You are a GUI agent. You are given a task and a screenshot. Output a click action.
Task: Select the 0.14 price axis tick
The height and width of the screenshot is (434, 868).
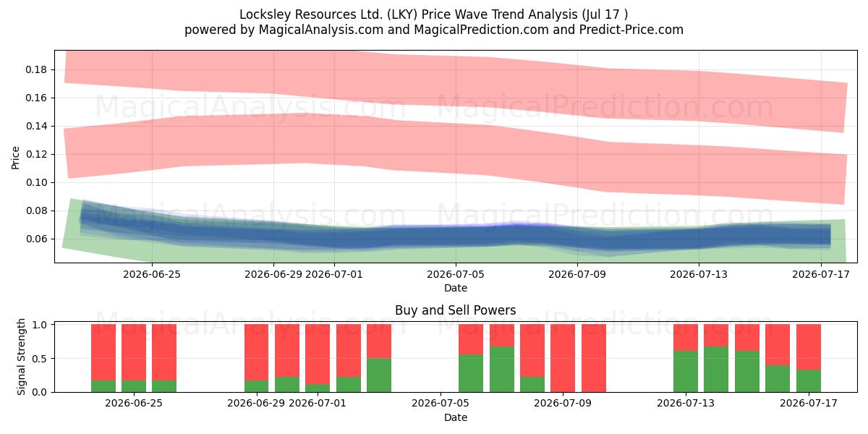coord(37,126)
